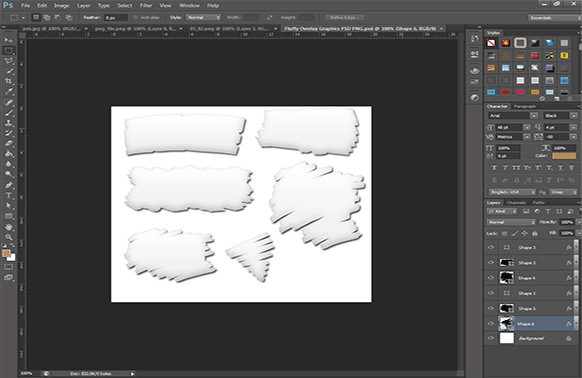Hide the Background layer
The image size is (582, 378).
coord(491,338)
